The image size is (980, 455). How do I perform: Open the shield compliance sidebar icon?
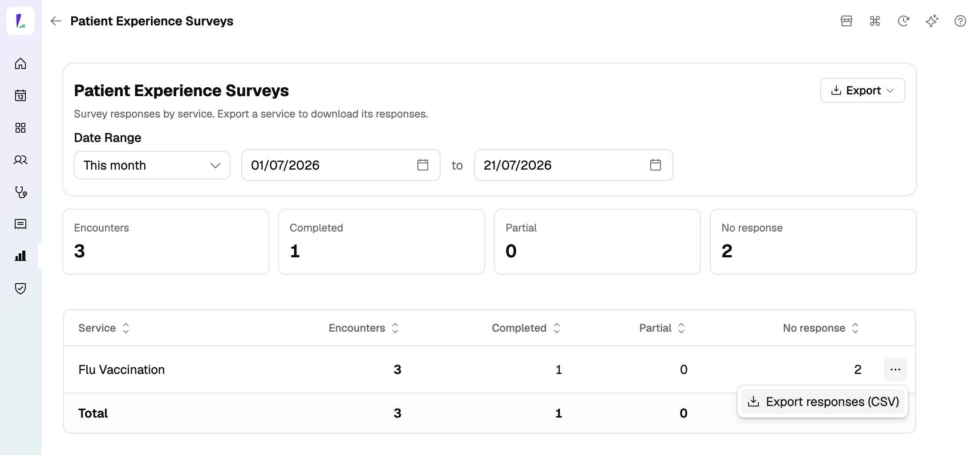click(x=20, y=288)
